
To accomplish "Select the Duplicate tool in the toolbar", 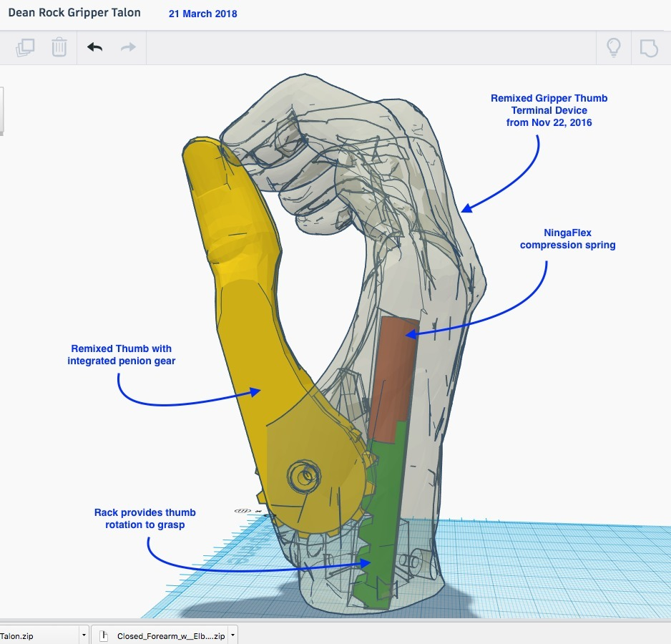I will click(24, 47).
